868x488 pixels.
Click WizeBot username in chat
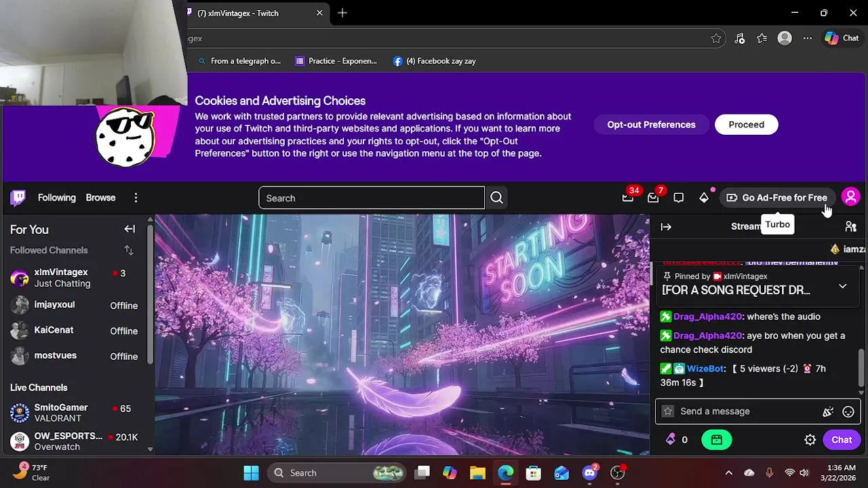point(705,369)
